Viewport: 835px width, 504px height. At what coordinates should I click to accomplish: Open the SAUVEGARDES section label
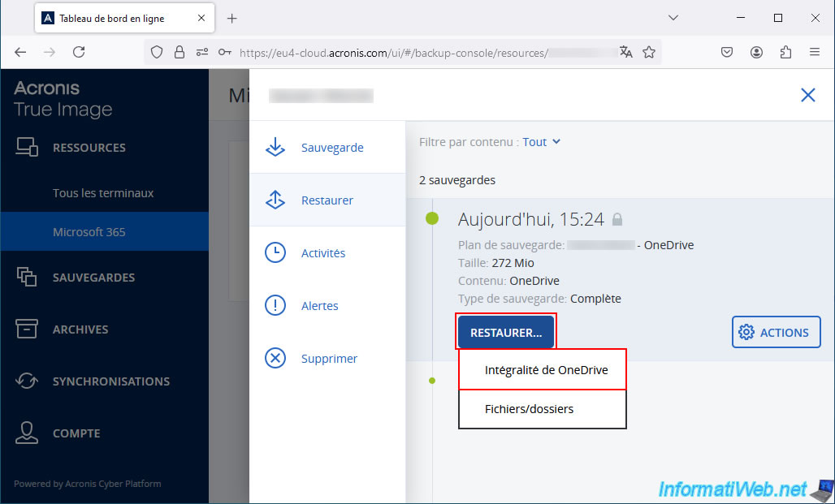coord(93,278)
